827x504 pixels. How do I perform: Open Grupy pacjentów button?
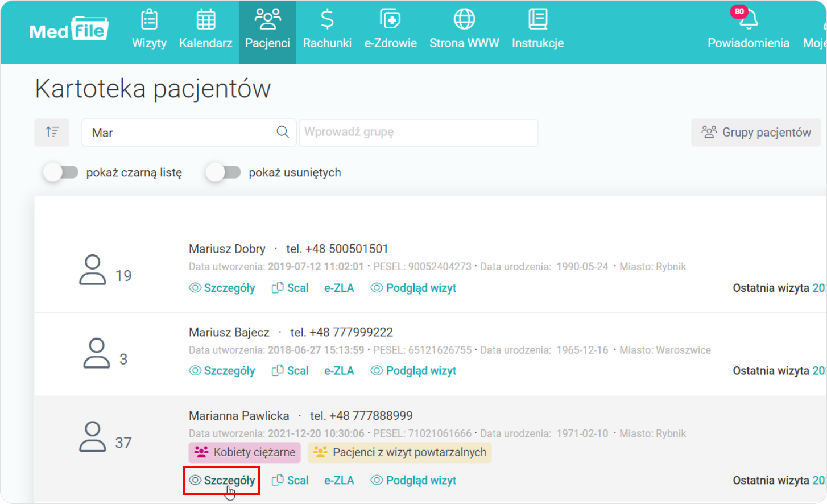tap(756, 133)
